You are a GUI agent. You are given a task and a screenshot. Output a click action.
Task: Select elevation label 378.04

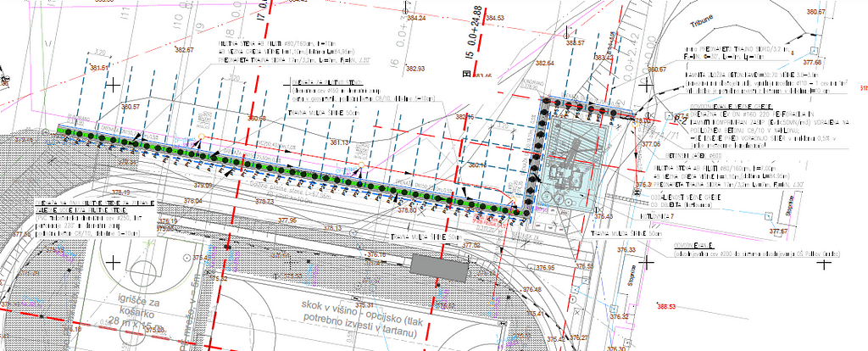194,201
